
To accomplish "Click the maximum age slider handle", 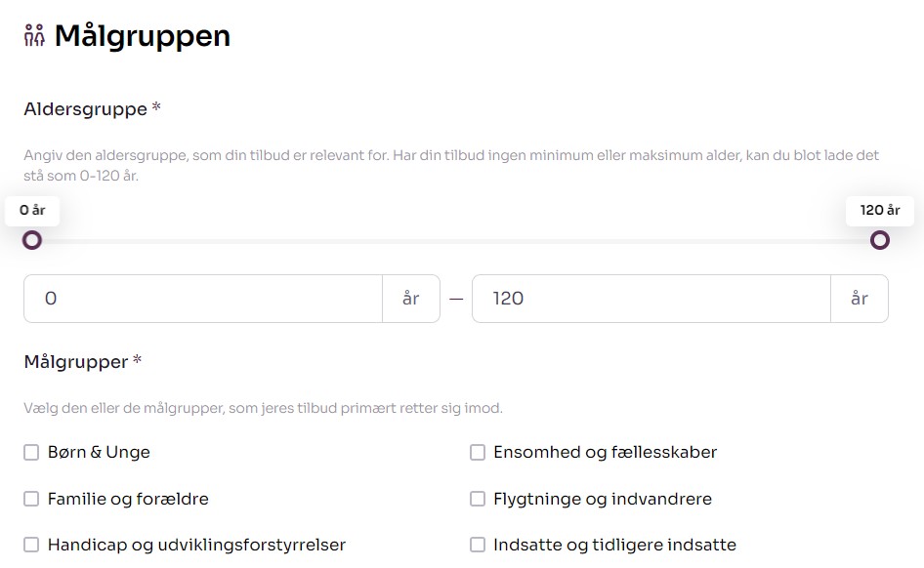I will (x=880, y=240).
